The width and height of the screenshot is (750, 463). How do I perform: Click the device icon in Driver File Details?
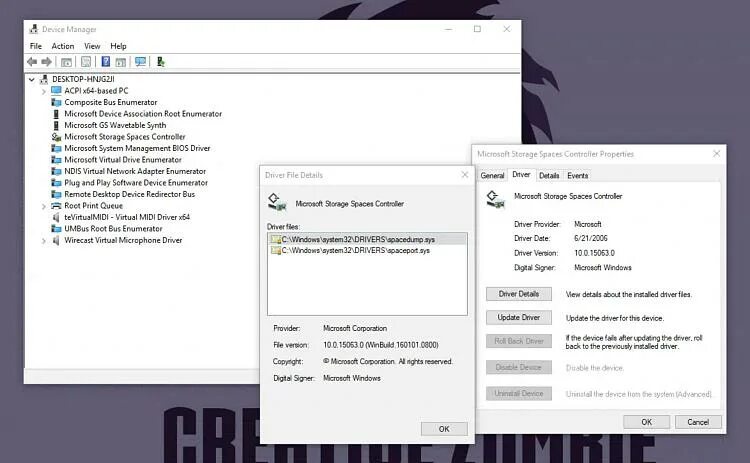click(x=276, y=202)
